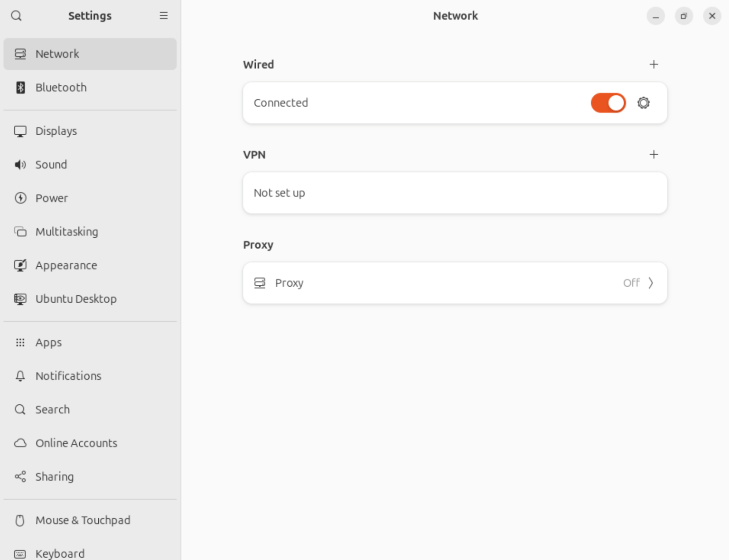This screenshot has height=560, width=729.
Task: Expand Proxy configuration options
Action: point(651,283)
